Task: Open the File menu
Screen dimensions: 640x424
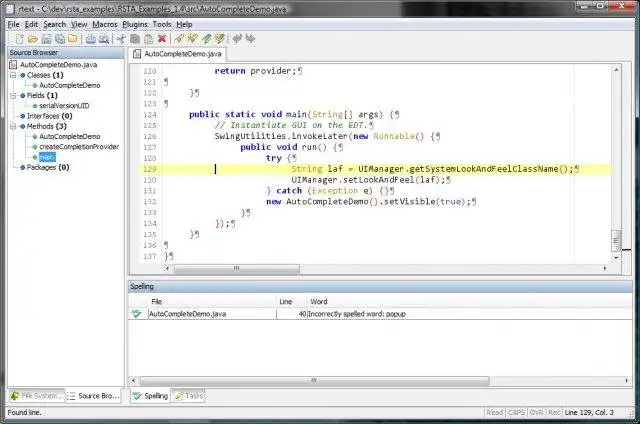Action: point(13,24)
